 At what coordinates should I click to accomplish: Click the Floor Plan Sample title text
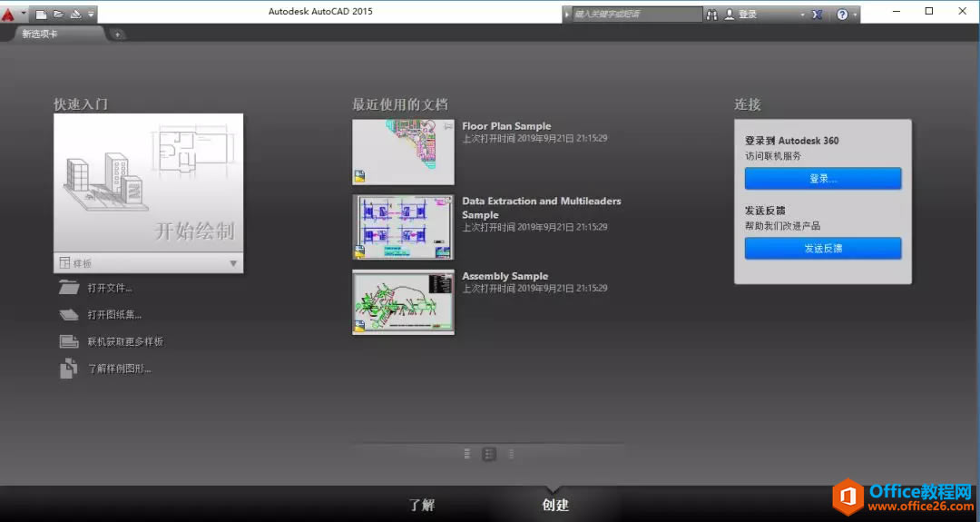point(506,125)
